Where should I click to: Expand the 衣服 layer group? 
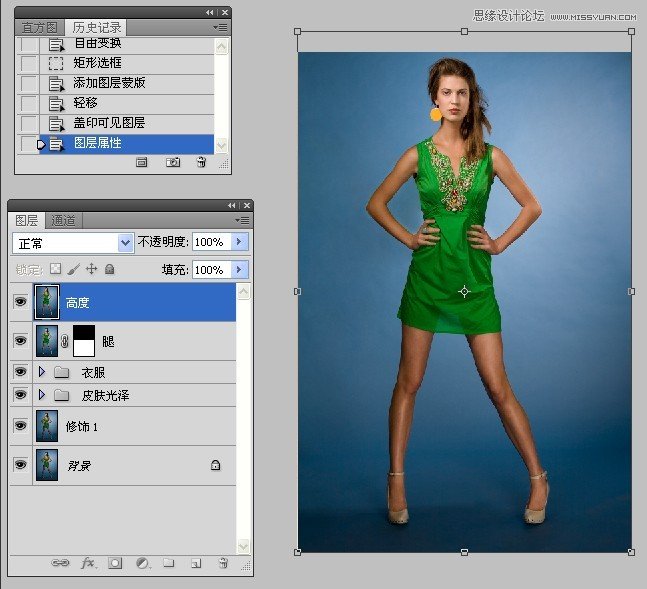coord(42,372)
